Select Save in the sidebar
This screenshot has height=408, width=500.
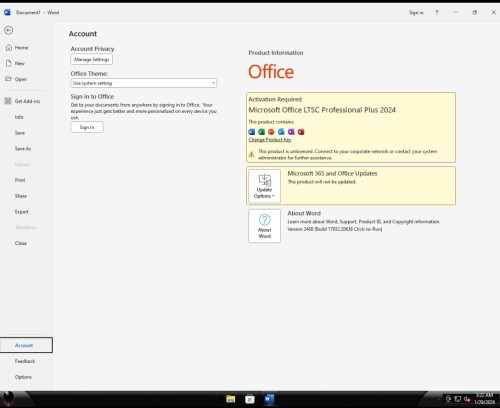pyautogui.click(x=20, y=133)
